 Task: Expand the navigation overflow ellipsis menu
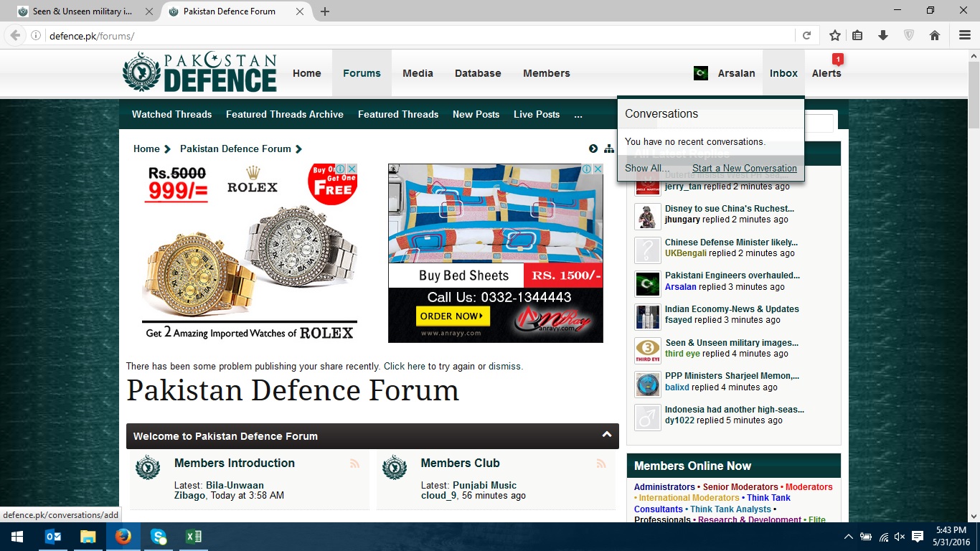[578, 115]
